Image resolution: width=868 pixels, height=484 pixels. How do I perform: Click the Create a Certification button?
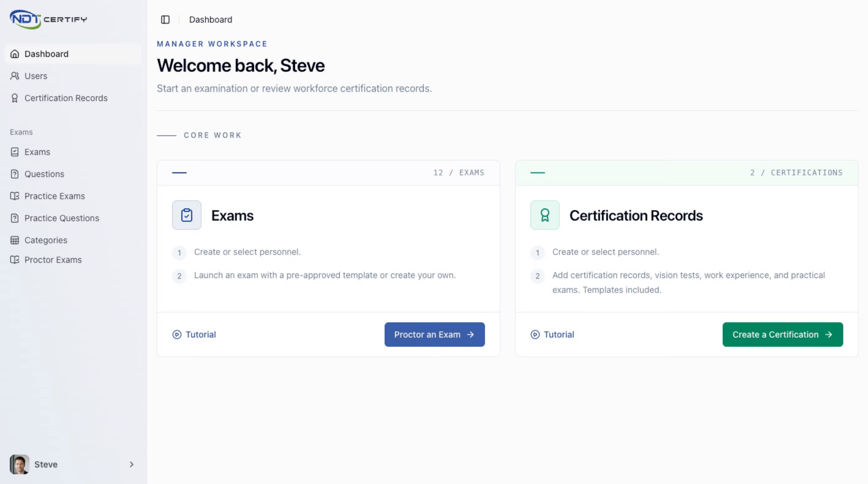click(x=782, y=334)
